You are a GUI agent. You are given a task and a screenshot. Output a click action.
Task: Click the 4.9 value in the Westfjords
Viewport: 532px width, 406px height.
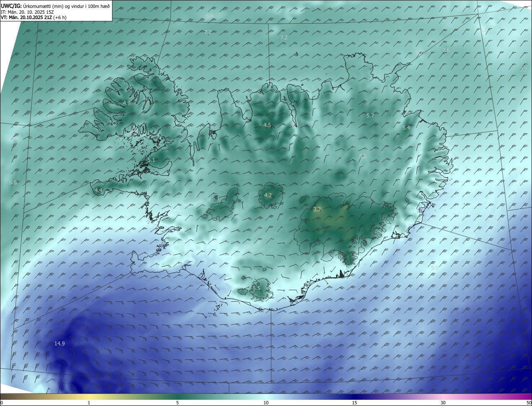[127, 103]
